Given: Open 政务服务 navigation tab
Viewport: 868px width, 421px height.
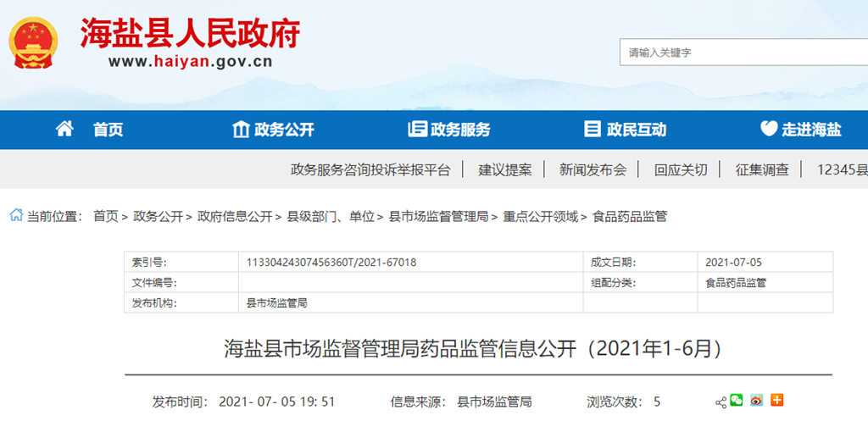Looking at the screenshot, I should click(x=460, y=130).
